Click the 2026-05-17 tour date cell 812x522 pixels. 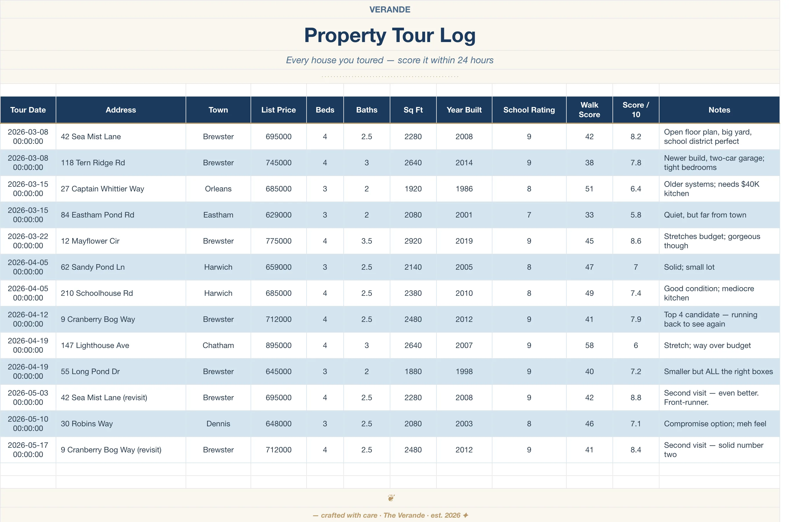tap(28, 450)
